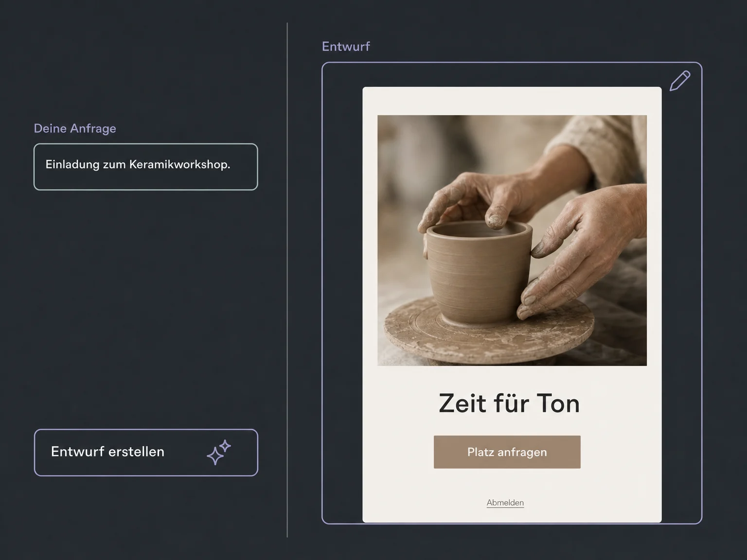Click the sparkle icon in Entwurf erstellen
The width and height of the screenshot is (747, 560).
tap(219, 452)
